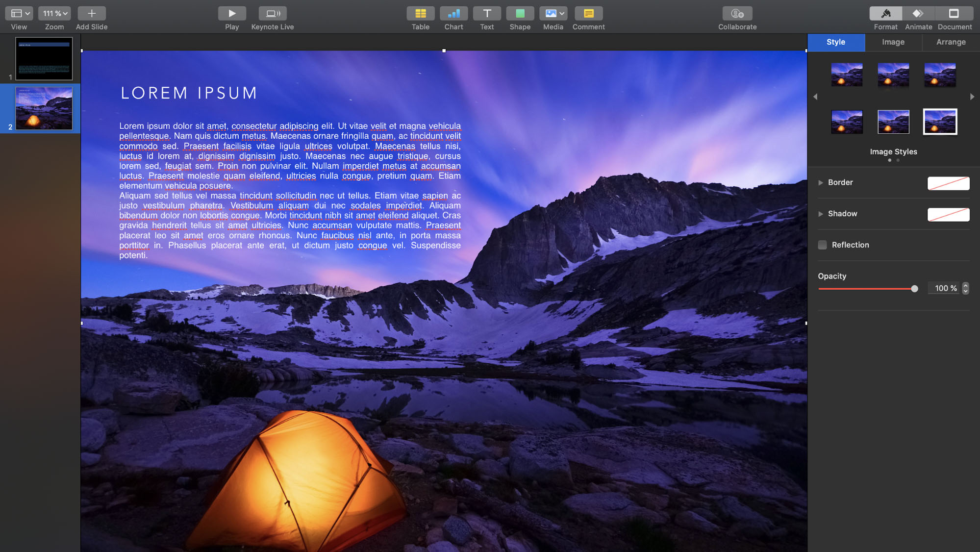The height and width of the screenshot is (552, 980).
Task: Add a Chart to the slide
Action: (453, 13)
